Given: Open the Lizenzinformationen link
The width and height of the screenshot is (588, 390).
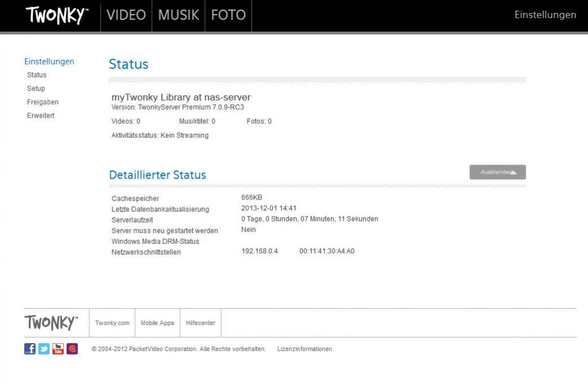Looking at the screenshot, I should click(304, 349).
